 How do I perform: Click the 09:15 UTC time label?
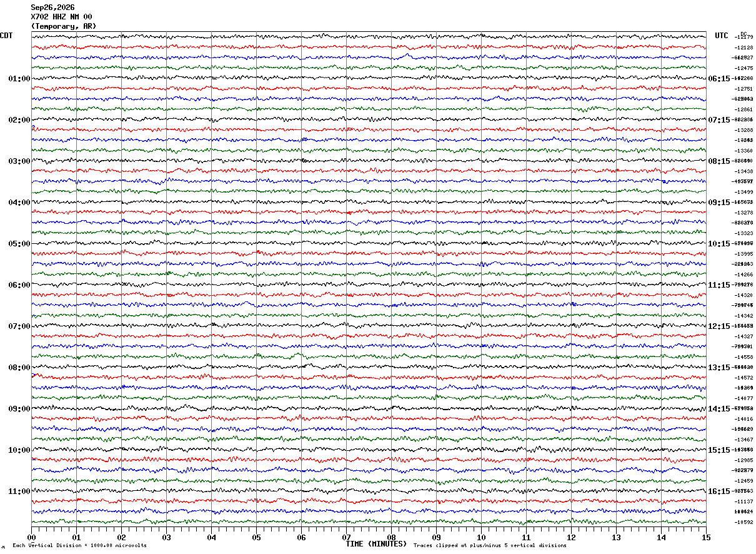tap(719, 203)
